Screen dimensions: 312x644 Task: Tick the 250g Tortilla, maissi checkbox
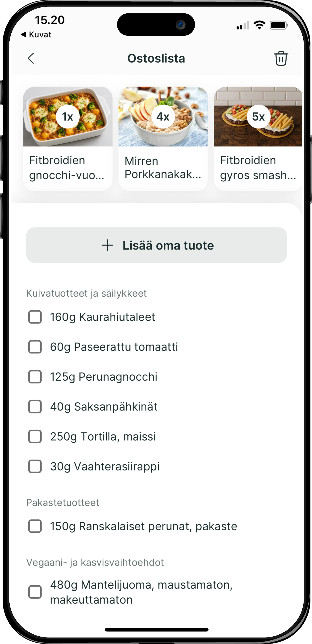pyautogui.click(x=35, y=436)
